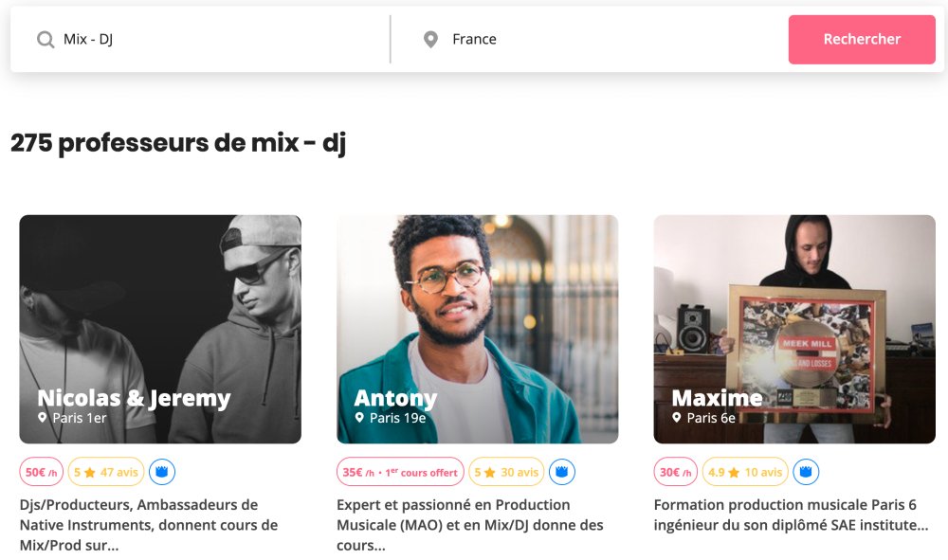Click the 30€/h price tag
Viewport: 948px width, 560px height.
(676, 472)
